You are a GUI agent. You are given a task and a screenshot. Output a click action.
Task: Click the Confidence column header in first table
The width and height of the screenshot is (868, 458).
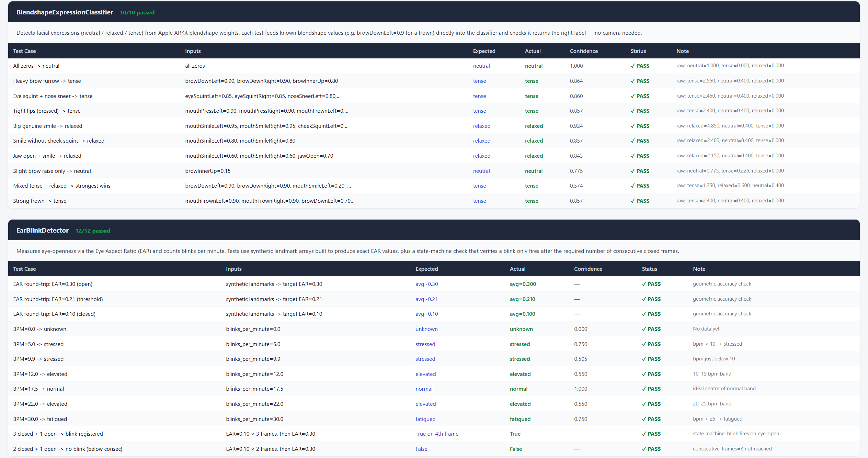click(584, 51)
